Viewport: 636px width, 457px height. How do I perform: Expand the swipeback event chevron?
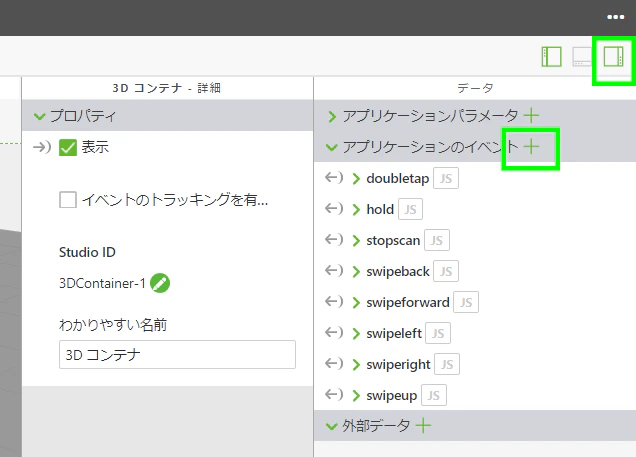click(x=356, y=271)
